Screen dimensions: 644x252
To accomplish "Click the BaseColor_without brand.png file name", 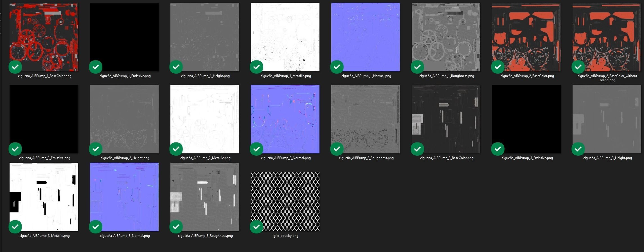I will pyautogui.click(x=607, y=78).
